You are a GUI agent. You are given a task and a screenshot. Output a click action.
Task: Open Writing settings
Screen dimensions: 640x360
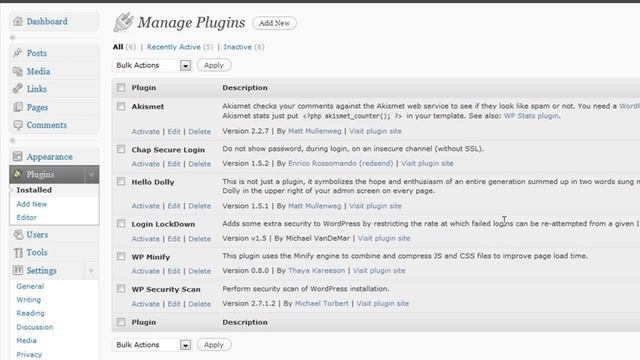point(29,300)
